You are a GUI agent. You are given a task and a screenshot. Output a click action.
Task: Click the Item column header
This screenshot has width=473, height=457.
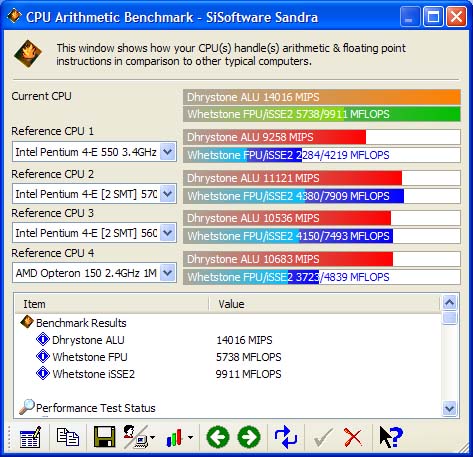tap(112, 304)
